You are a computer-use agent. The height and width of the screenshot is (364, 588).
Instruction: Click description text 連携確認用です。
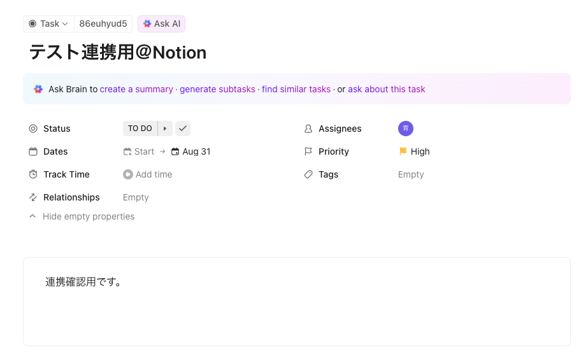(83, 282)
